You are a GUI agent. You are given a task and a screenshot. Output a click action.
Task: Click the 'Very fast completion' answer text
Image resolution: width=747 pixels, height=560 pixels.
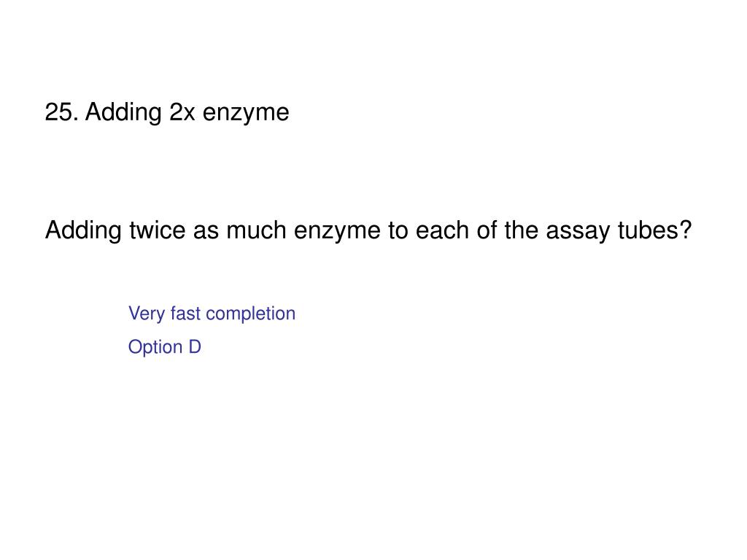coord(212,314)
